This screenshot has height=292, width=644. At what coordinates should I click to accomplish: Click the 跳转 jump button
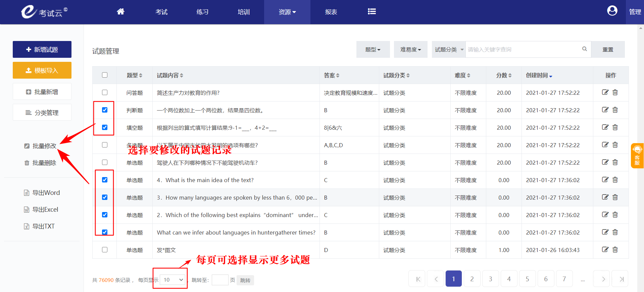[245, 280]
